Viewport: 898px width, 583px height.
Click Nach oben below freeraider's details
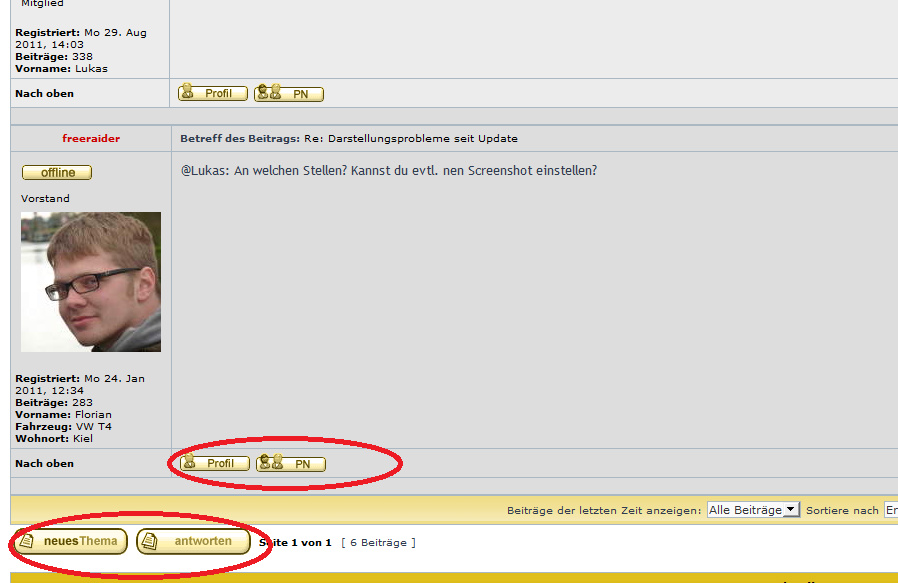(45, 463)
